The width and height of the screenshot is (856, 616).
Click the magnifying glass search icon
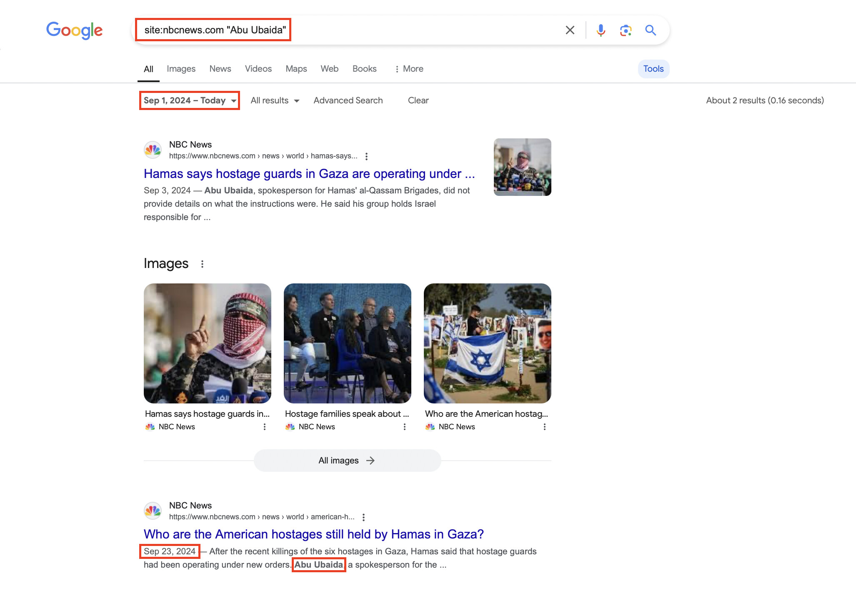click(651, 30)
